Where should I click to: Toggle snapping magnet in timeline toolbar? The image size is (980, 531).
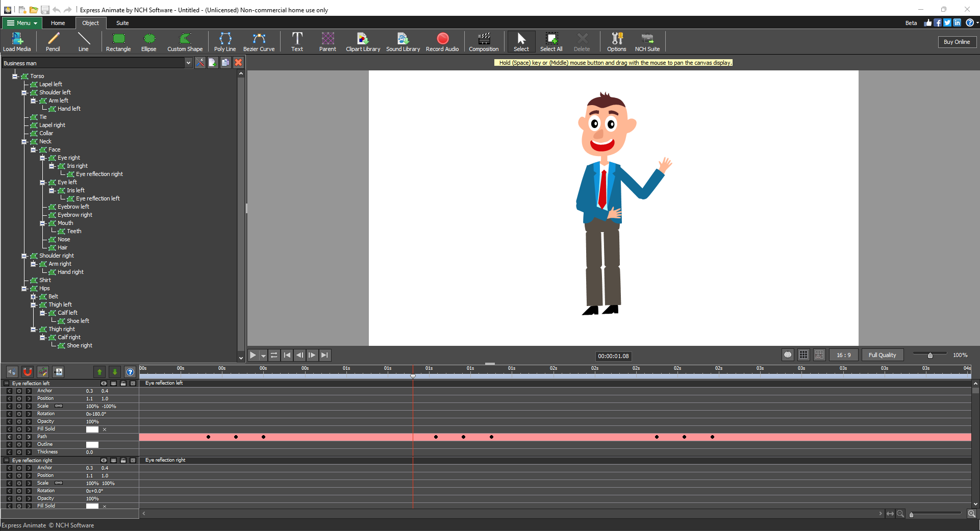27,372
